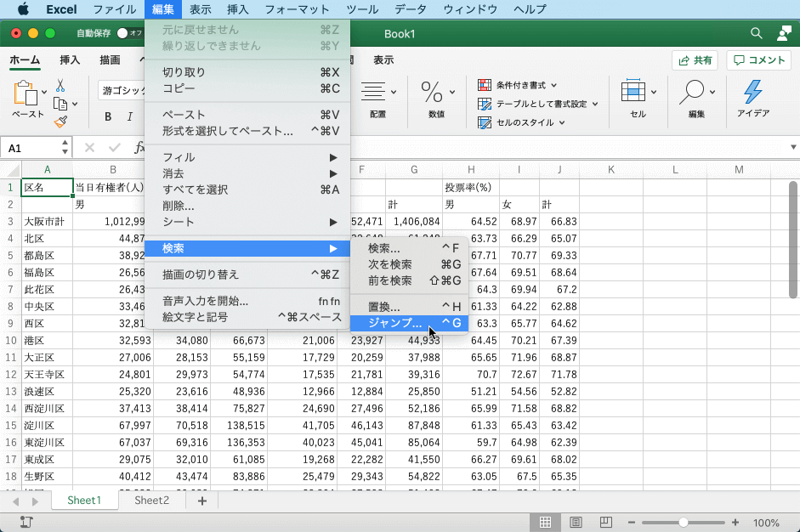Expand the Copy dropdown arrow

pyautogui.click(x=75, y=104)
